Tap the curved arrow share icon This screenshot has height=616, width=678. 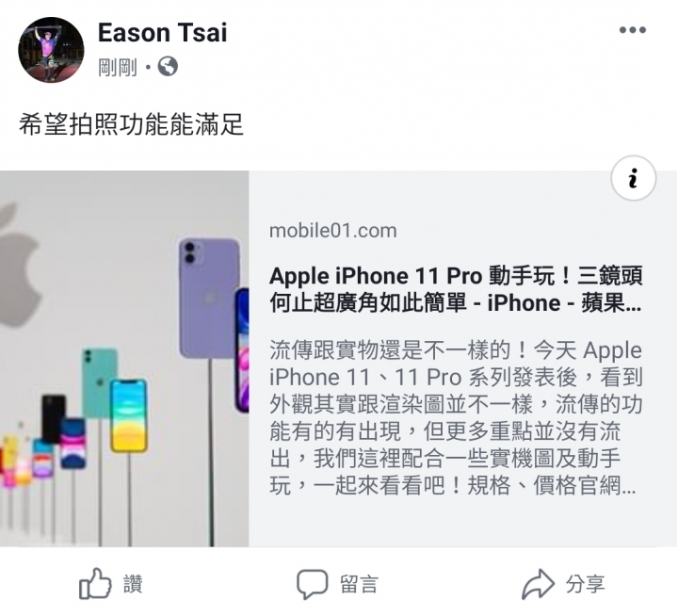pos(538,584)
